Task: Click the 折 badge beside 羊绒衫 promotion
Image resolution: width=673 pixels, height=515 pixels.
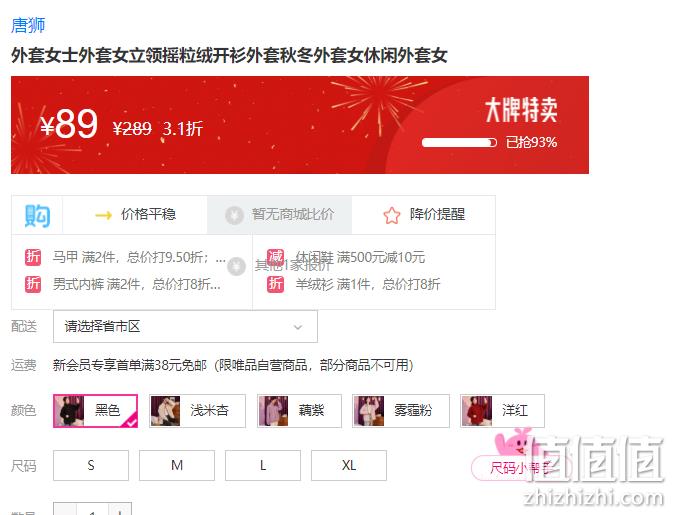Action: pyautogui.click(x=275, y=284)
